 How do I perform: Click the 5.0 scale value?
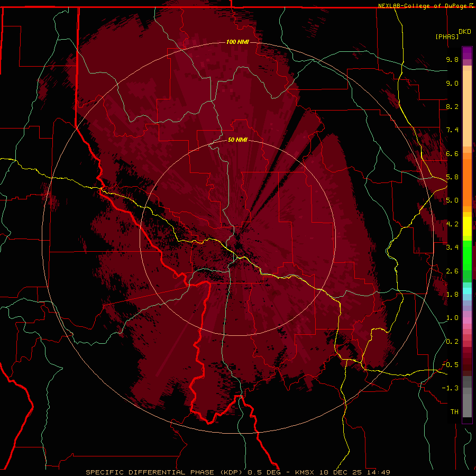452,200
